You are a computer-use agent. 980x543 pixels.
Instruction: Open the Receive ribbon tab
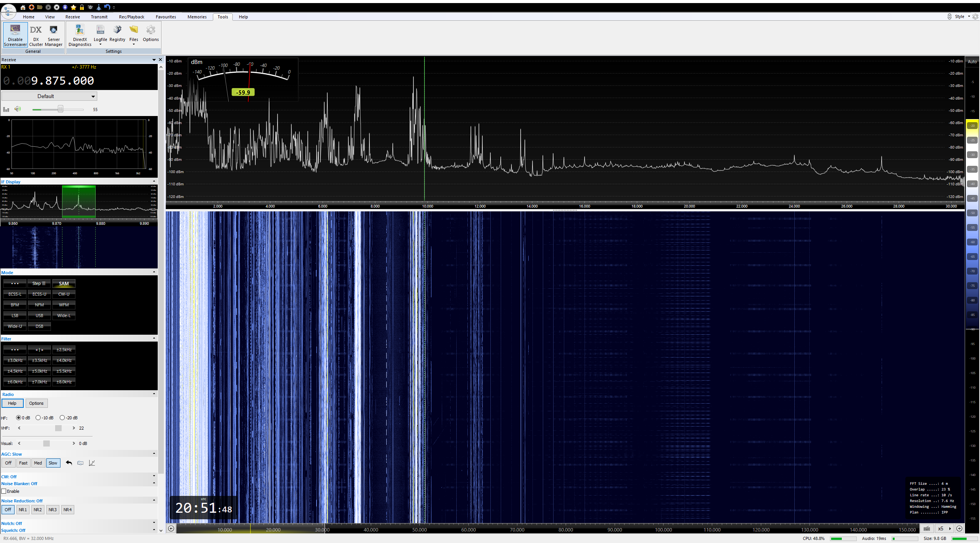[72, 17]
